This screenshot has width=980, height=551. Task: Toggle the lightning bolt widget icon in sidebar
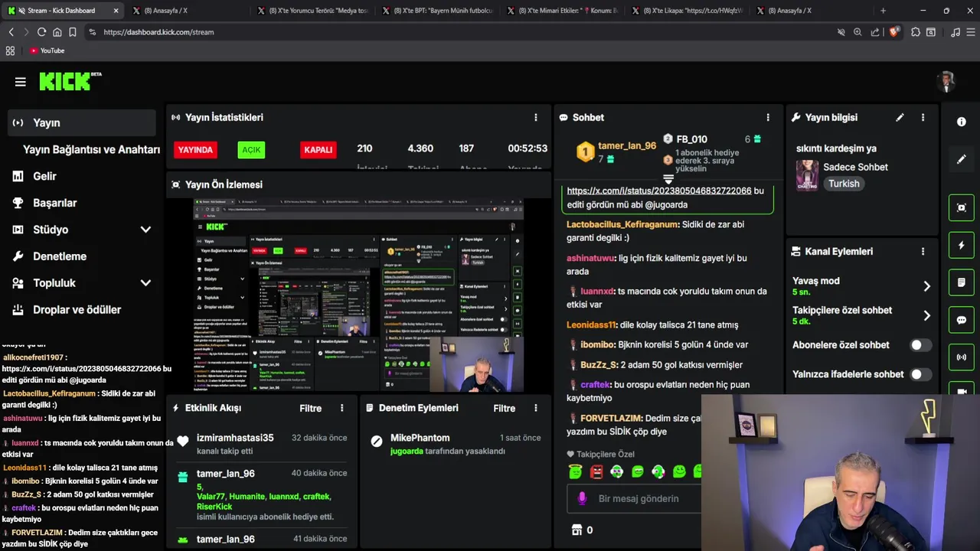pyautogui.click(x=962, y=245)
